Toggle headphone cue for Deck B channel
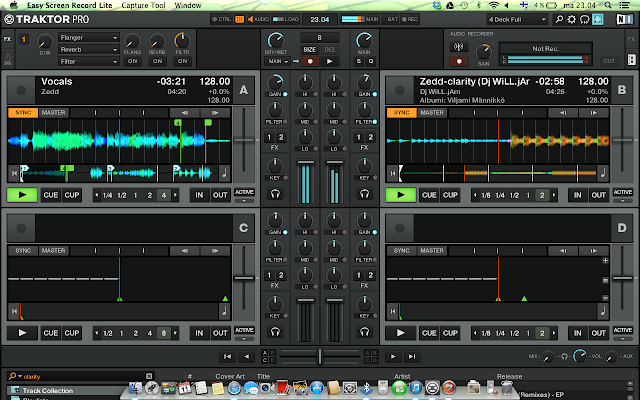Viewport: 640px width, 400px height. point(364,194)
